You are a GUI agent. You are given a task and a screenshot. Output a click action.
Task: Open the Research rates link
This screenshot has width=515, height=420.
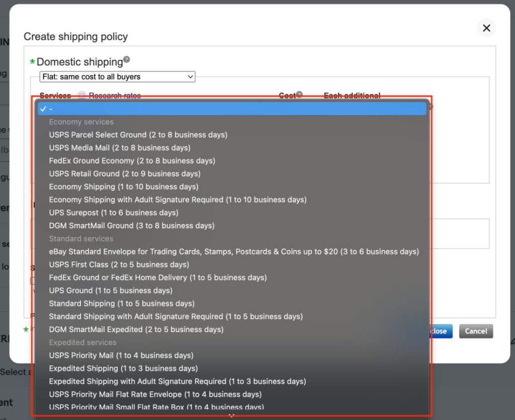[x=115, y=95]
